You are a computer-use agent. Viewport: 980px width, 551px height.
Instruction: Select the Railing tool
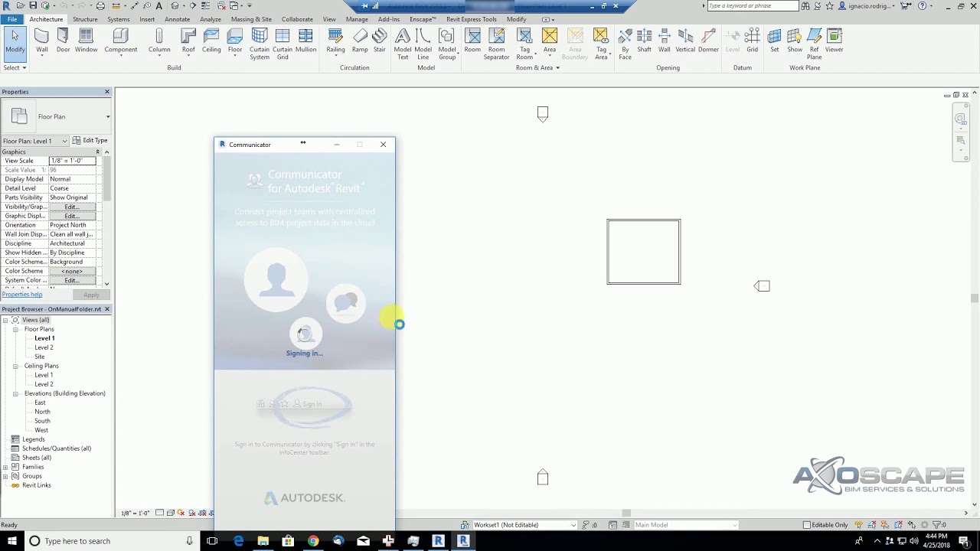coord(335,41)
